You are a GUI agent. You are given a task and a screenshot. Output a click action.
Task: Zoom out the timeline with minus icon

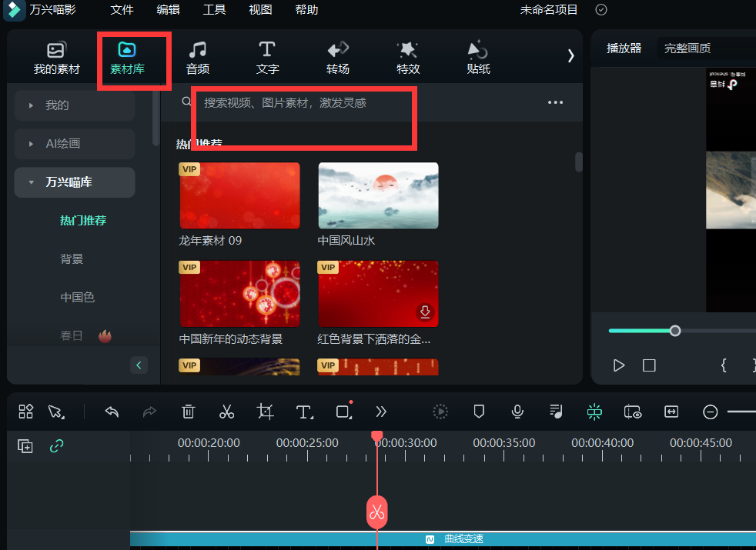[710, 412]
